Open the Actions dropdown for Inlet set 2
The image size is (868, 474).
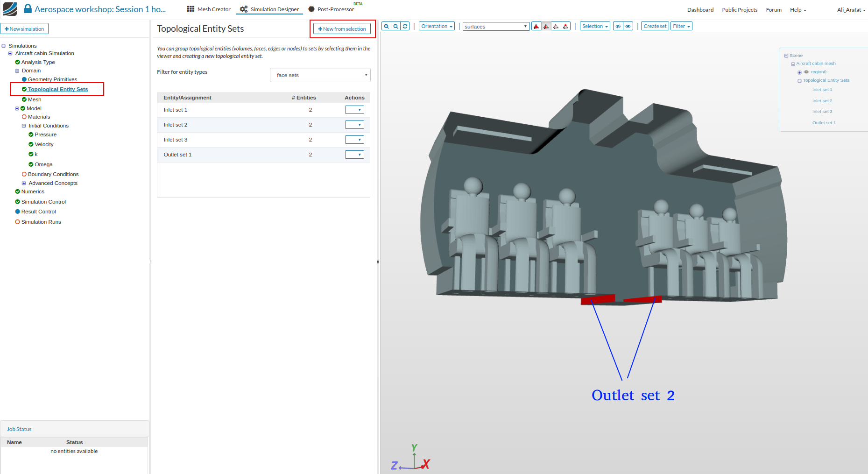point(354,125)
